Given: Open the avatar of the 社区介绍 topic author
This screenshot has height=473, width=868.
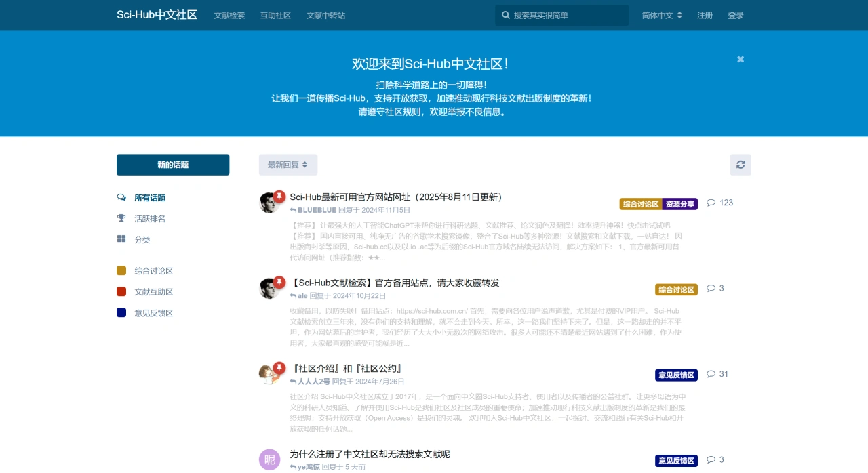Looking at the screenshot, I should click(270, 373).
